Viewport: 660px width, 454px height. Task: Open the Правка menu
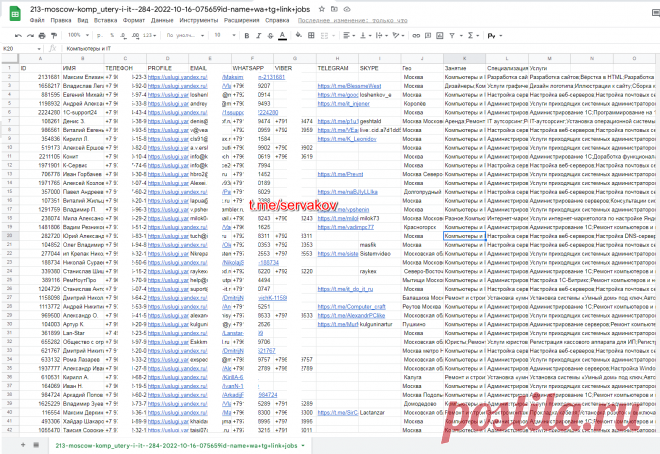point(61,20)
